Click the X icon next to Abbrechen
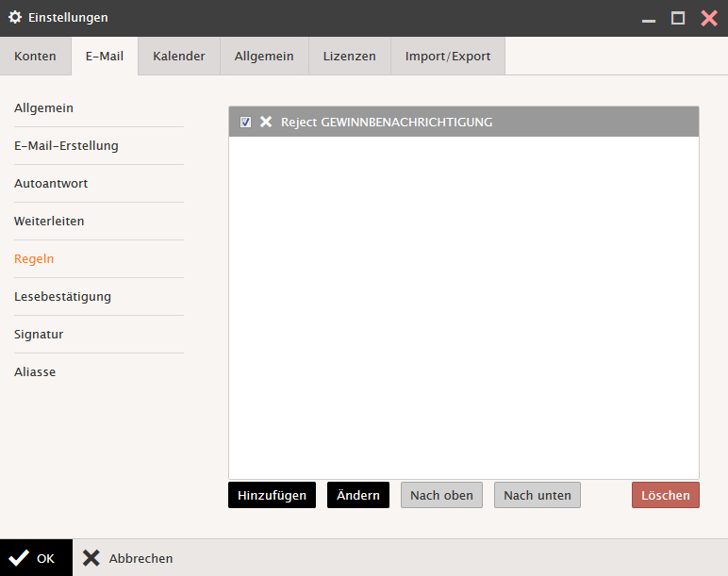The height and width of the screenshot is (576, 728). click(x=91, y=558)
